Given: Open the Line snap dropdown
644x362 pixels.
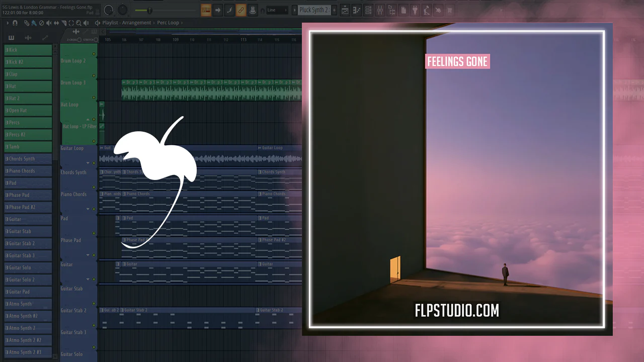Looking at the screenshot, I should [x=277, y=10].
